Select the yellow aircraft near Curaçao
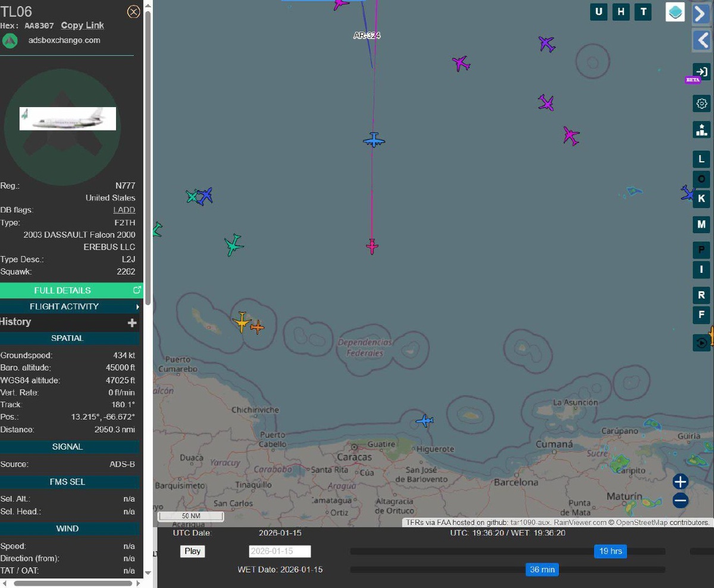The width and height of the screenshot is (714, 588). coord(242,322)
